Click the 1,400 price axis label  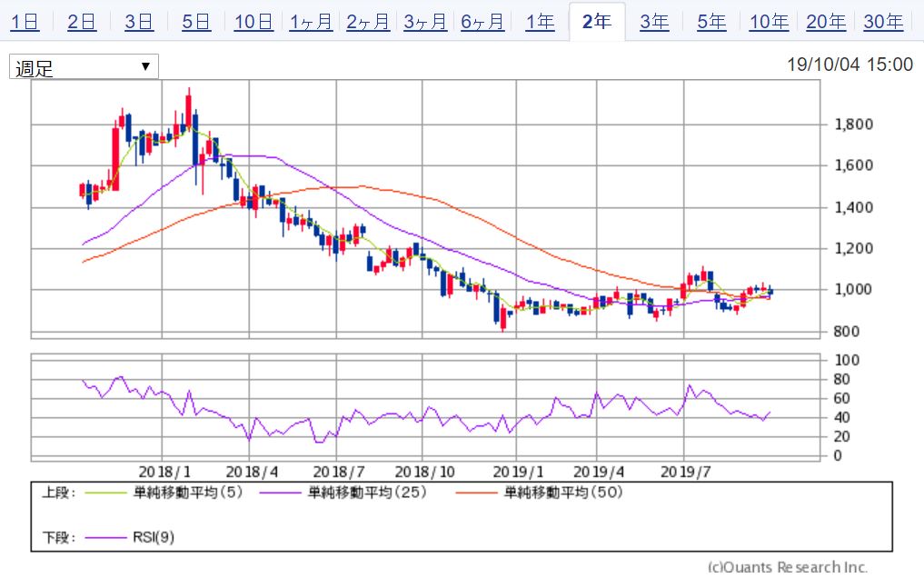[x=854, y=207]
